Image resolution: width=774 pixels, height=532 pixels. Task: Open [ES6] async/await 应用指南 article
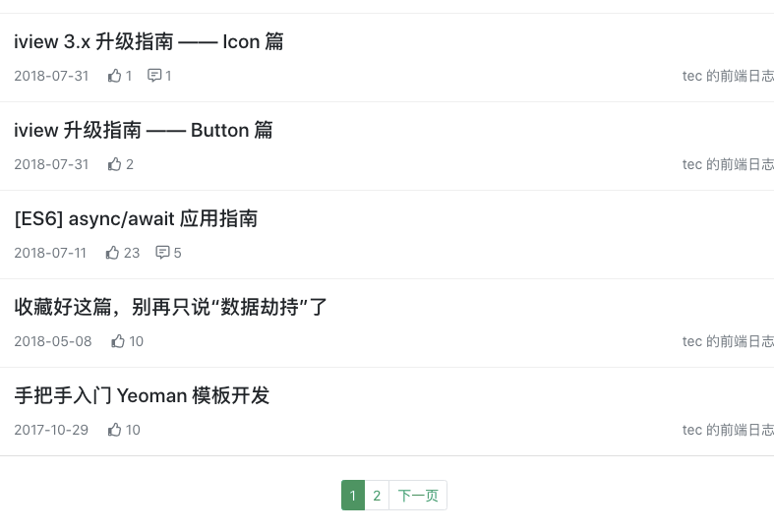pyautogui.click(x=136, y=218)
